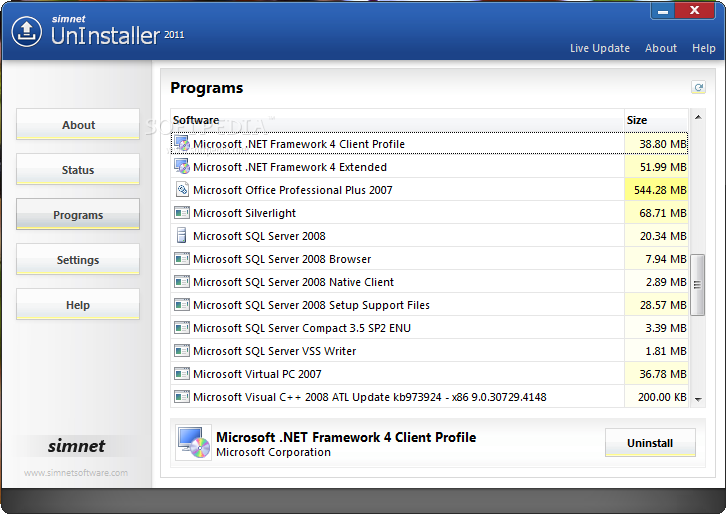This screenshot has width=726, height=514.
Task: Open the About sidebar section
Action: tap(78, 124)
